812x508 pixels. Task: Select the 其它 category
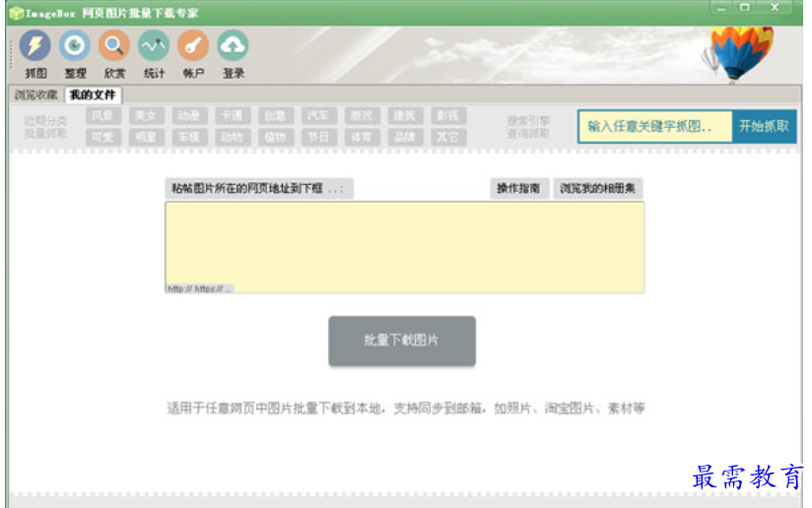(448, 137)
